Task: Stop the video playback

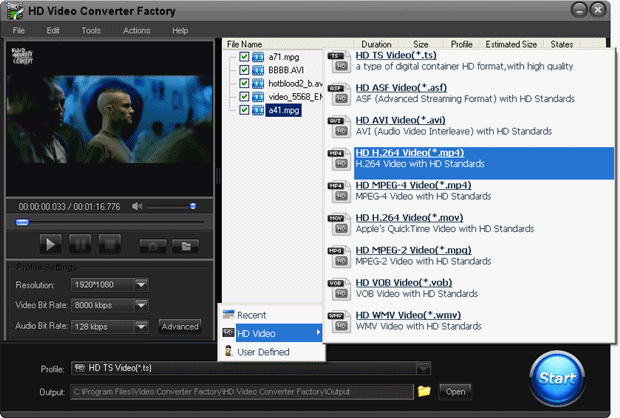Action: point(110,244)
